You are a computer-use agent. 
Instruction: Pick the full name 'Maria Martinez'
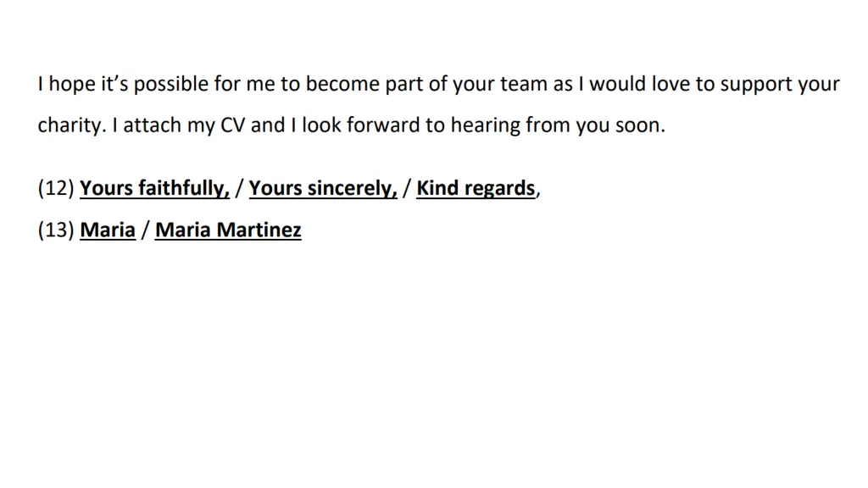click(x=228, y=230)
